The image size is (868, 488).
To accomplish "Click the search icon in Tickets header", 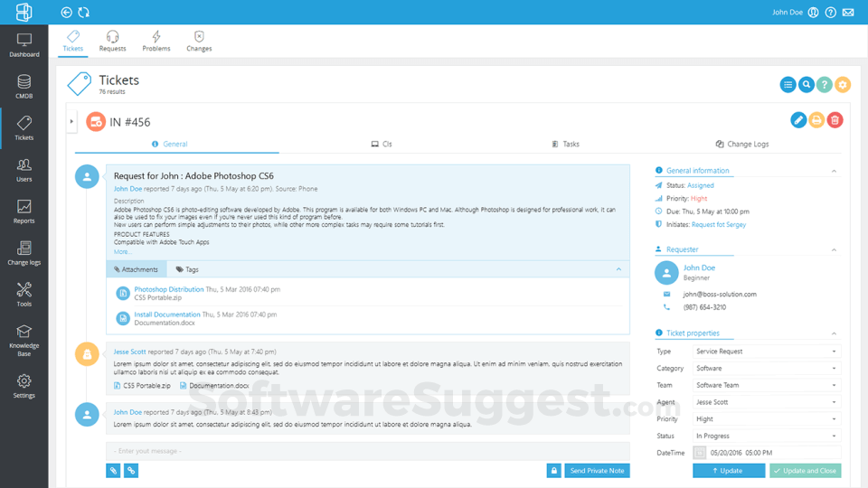I will [806, 85].
